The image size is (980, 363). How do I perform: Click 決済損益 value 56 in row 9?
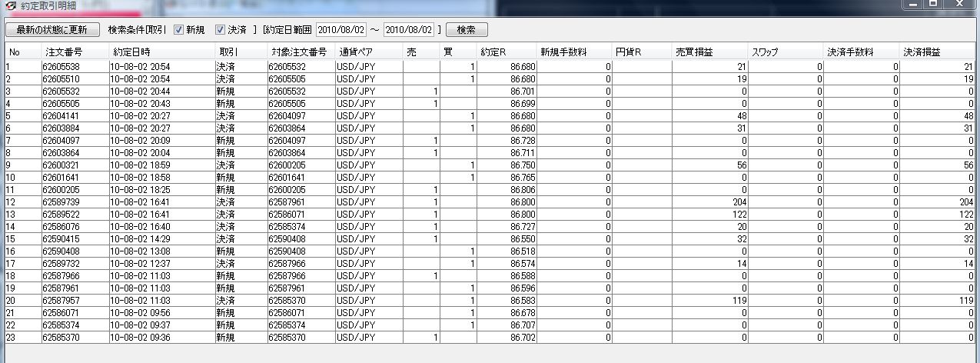[x=968, y=165]
